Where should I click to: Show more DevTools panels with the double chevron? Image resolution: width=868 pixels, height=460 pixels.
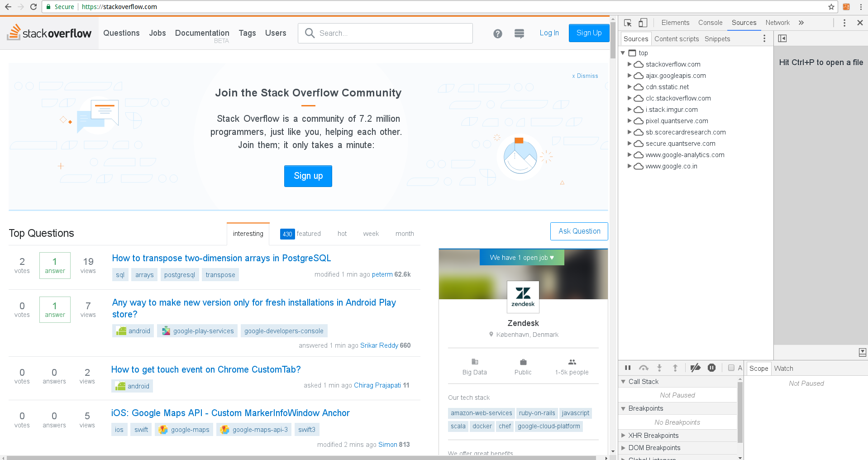pos(801,23)
